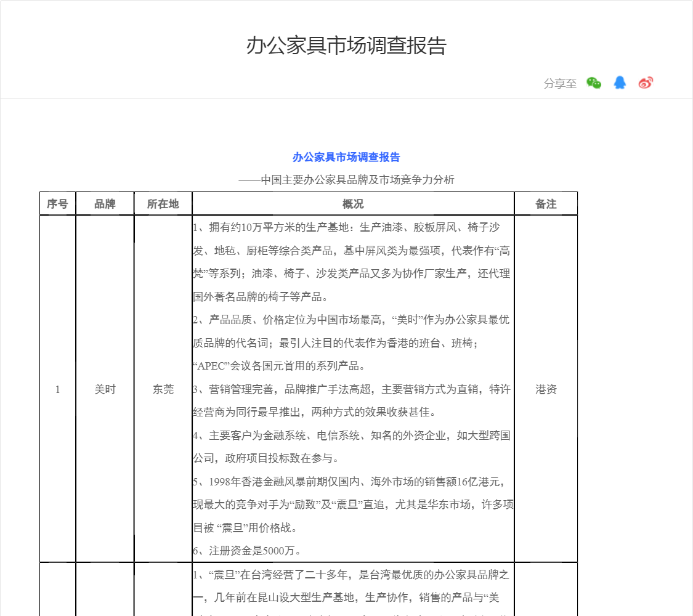Click the 品牌 table header

[105, 204]
